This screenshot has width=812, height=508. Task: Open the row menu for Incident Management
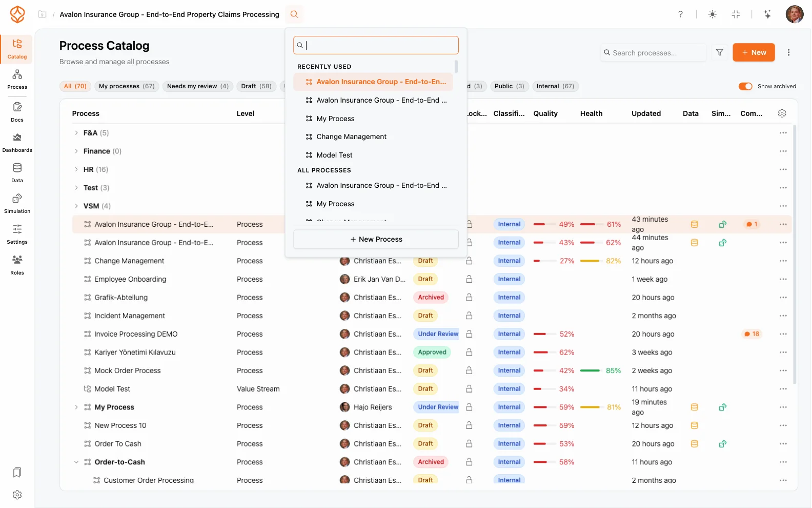coord(783,316)
